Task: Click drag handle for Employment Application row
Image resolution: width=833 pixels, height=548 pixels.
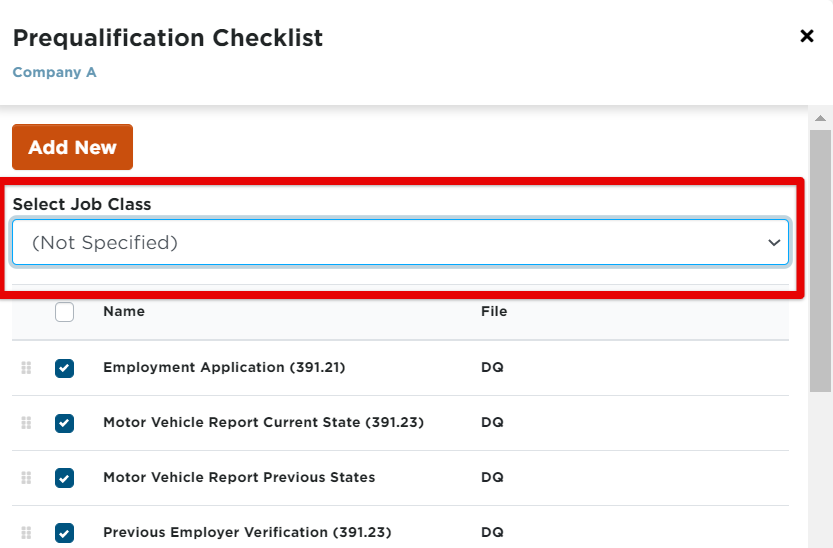Action: 27,368
